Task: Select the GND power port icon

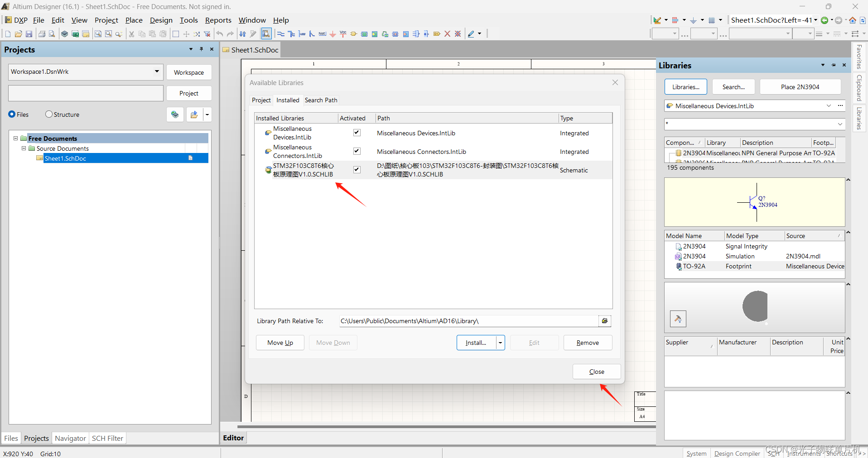Action: point(333,34)
